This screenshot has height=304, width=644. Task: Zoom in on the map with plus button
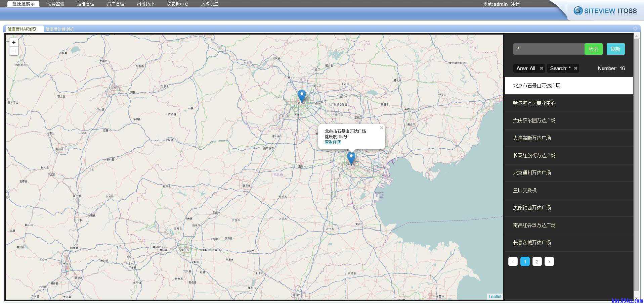(x=14, y=42)
